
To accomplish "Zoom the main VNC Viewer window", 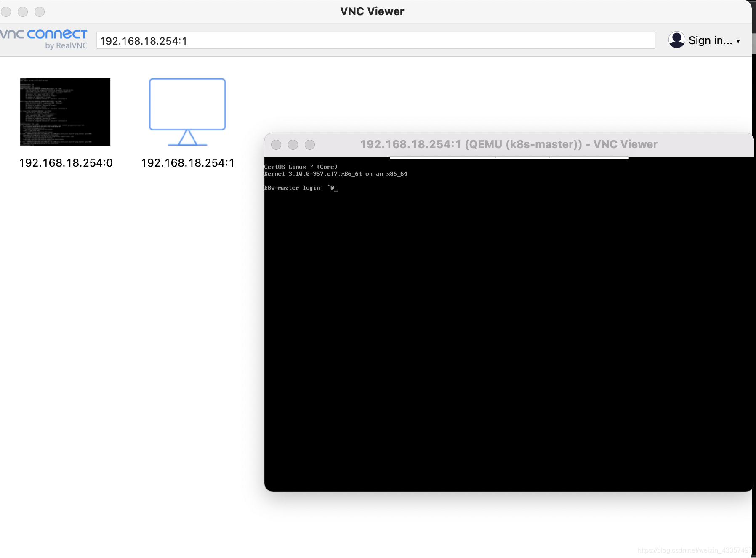I will (x=40, y=12).
